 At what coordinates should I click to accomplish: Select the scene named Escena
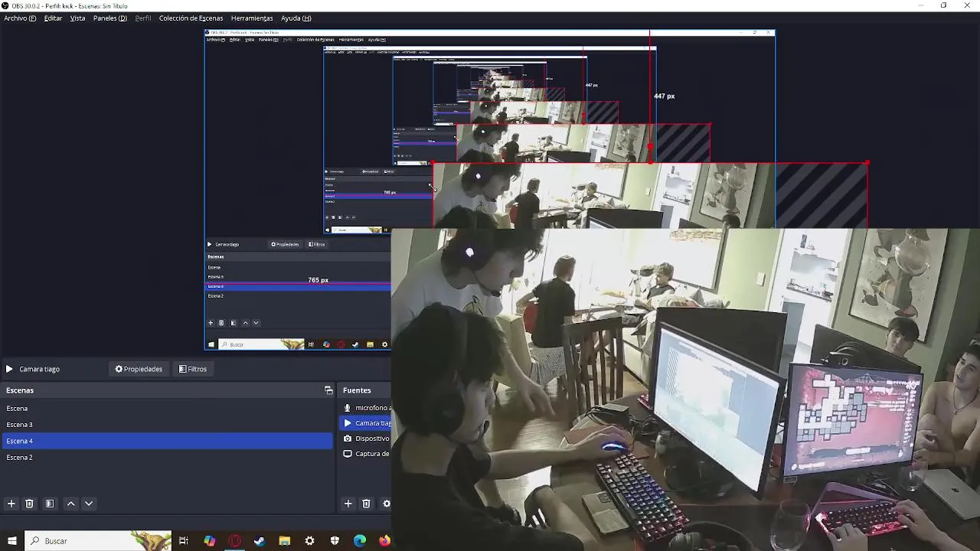tap(167, 409)
